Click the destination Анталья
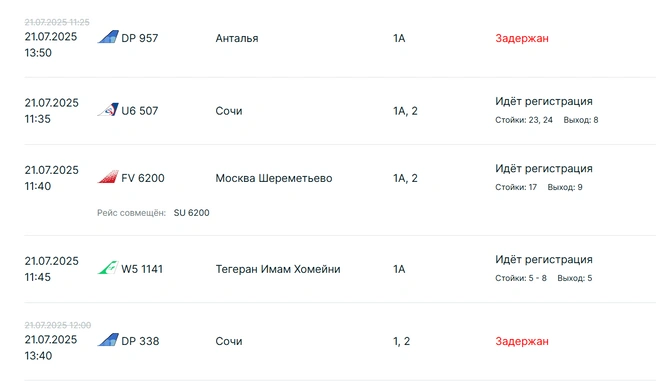 (x=237, y=38)
